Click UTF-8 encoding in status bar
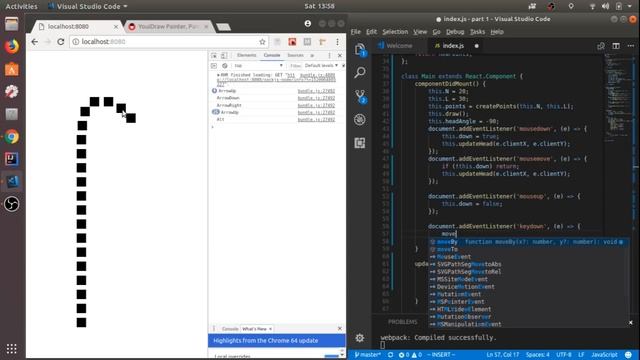Image resolution: width=640 pixels, height=360 pixels. [564, 355]
